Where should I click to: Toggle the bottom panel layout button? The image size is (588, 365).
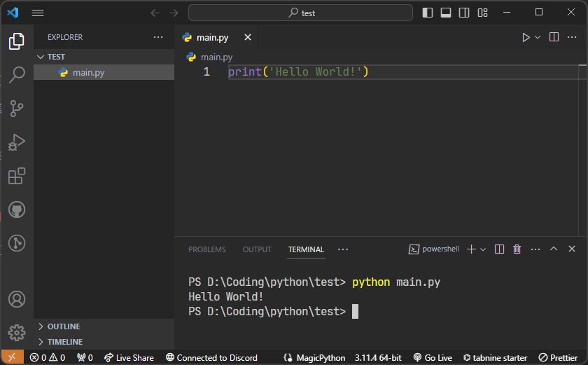pyautogui.click(x=446, y=13)
